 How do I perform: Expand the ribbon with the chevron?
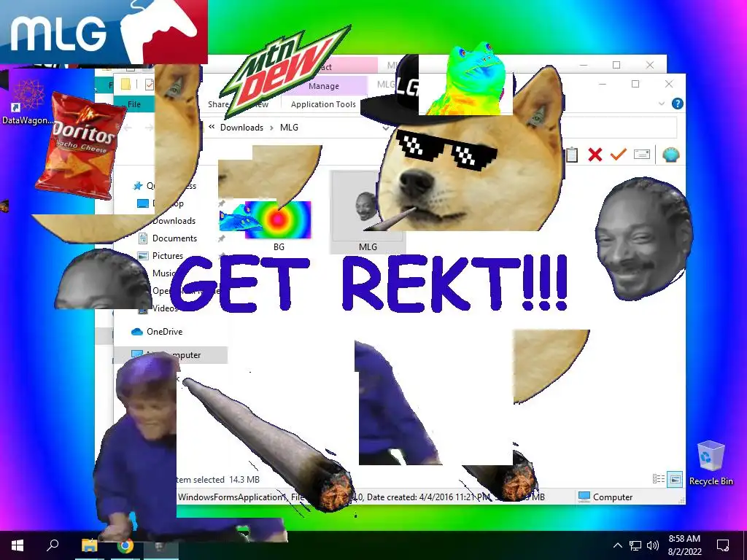661,104
